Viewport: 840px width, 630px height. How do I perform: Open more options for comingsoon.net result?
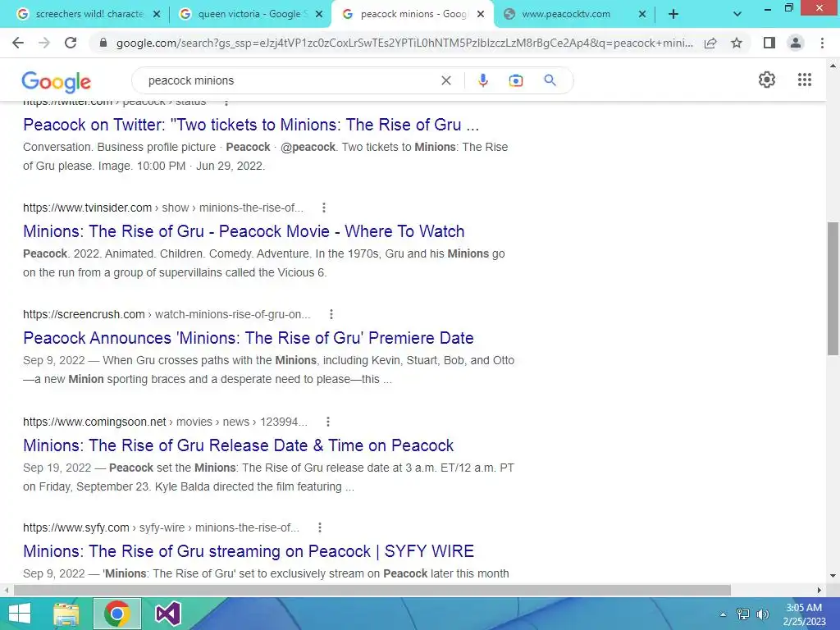328,422
